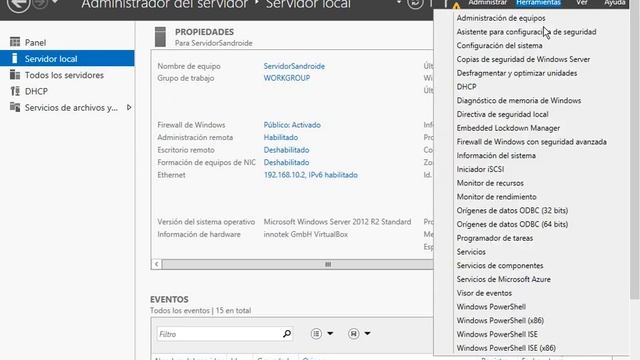This screenshot has width=640, height=360.
Task: Click the Propiedades server tile icon
Action: (x=160, y=37)
